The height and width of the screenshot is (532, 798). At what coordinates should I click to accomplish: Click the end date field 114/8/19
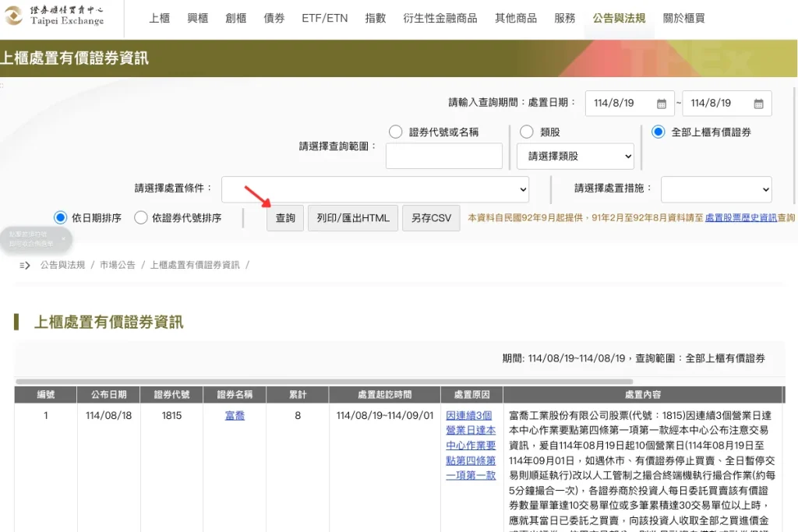click(x=727, y=104)
